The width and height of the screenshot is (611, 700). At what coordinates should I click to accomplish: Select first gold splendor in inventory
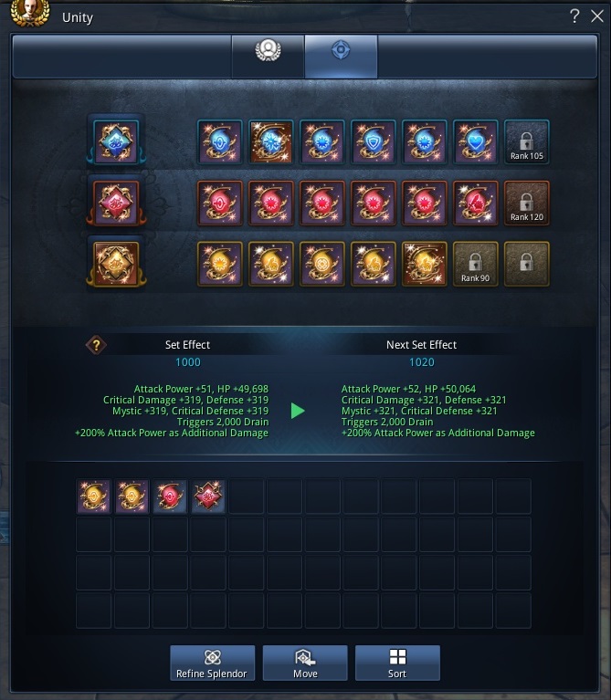pyautogui.click(x=93, y=496)
